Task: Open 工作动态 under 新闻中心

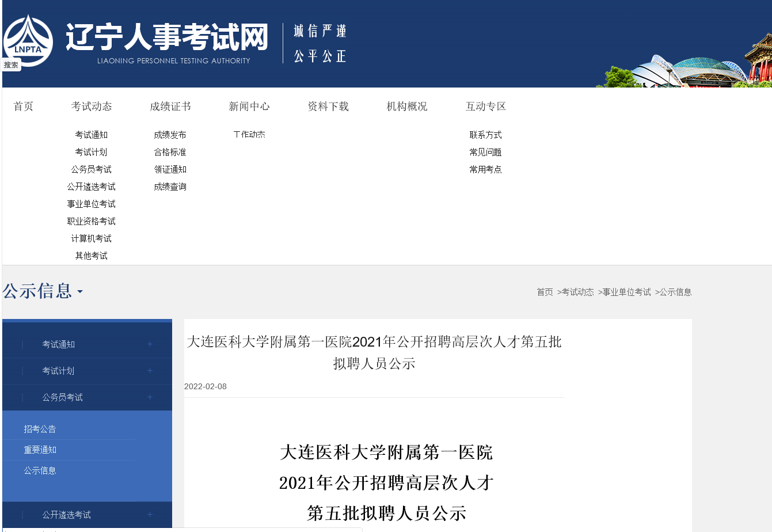Action: [249, 135]
